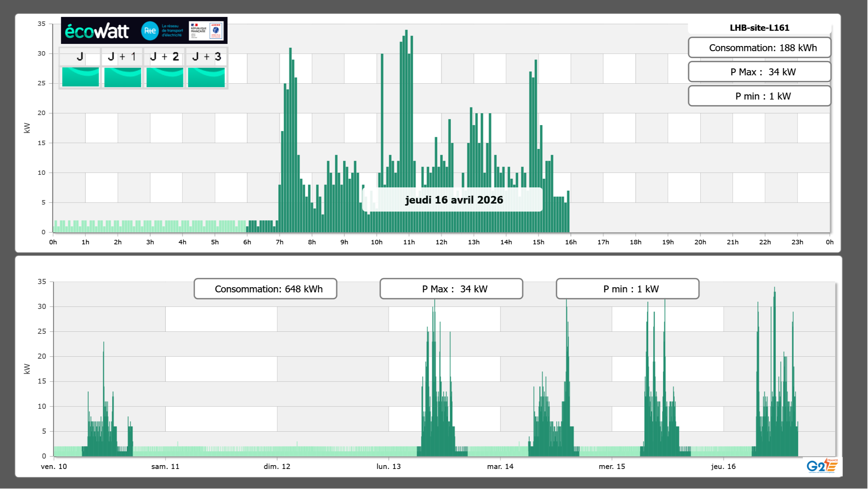Click the Consommation: 188 kWh box
Screen dimensions: 868x489
coord(759,48)
